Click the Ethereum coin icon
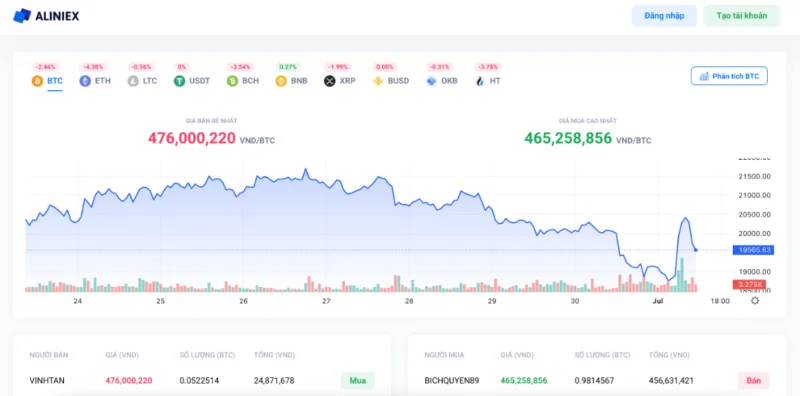This screenshot has height=396, width=800. [85, 81]
